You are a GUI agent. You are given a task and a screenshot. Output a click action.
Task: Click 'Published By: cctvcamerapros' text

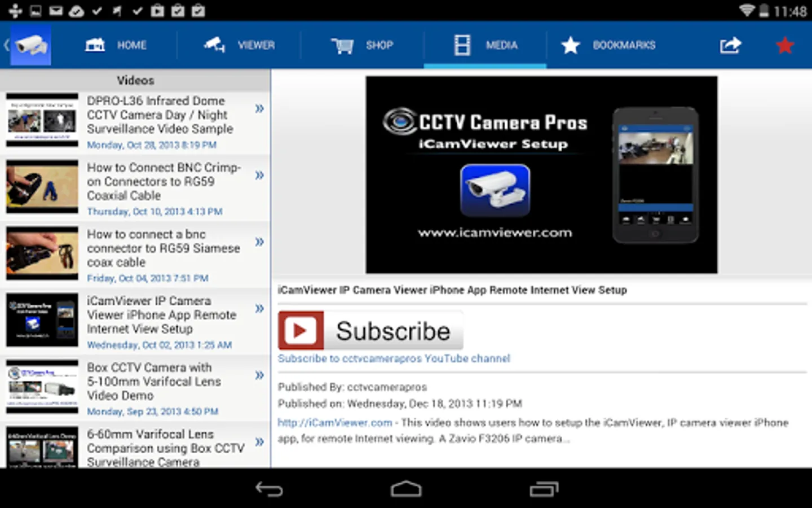click(352, 387)
